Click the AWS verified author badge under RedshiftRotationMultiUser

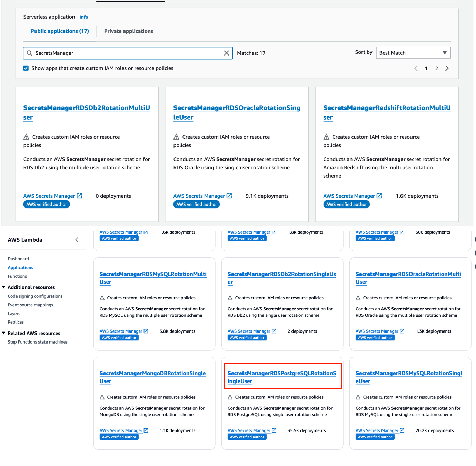[346, 204]
